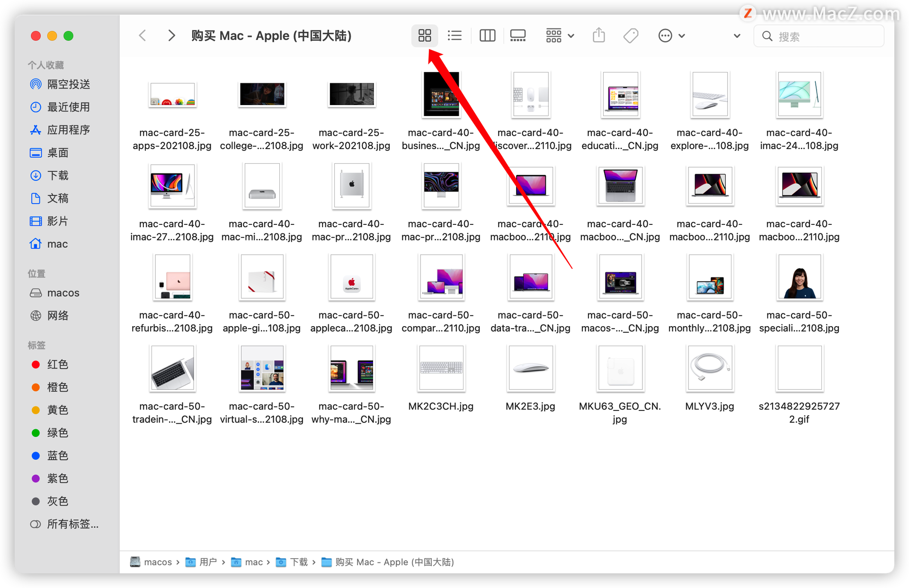Switch to list view
The height and width of the screenshot is (588, 909).
(454, 36)
